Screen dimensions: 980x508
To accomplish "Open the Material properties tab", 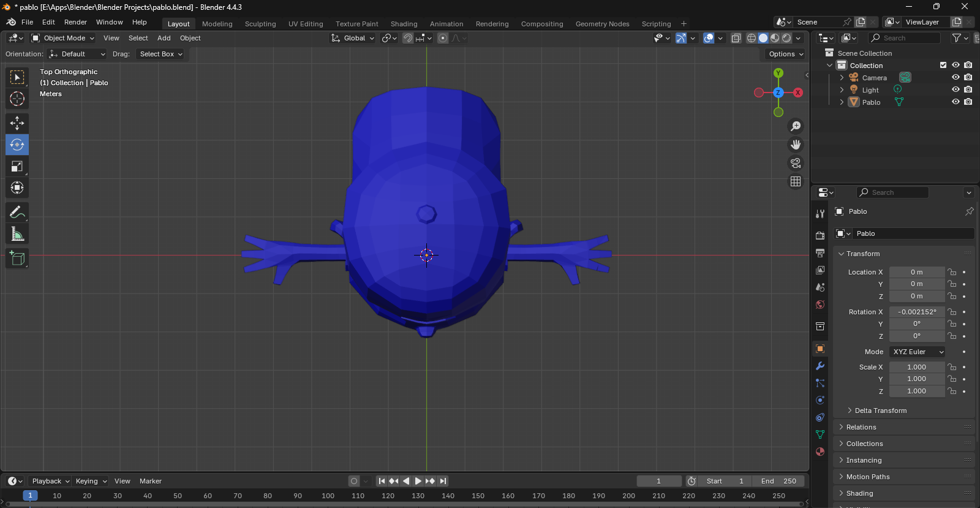I will click(820, 452).
